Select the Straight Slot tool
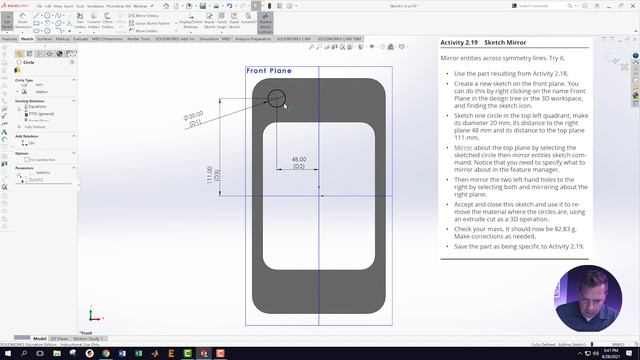 tap(36, 31)
